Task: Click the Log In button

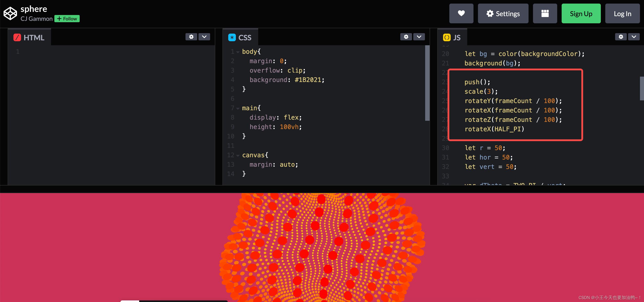Action: 622,13
